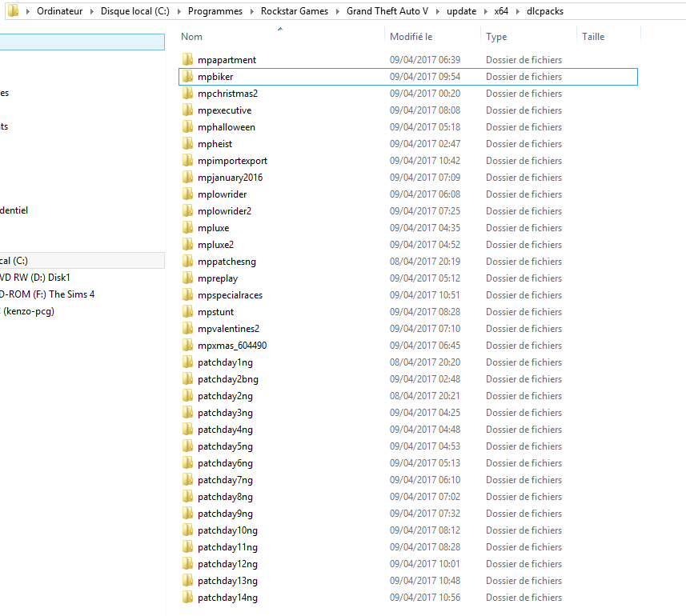Select the patchday14ng folder name
686x616 pixels.
[x=227, y=598]
